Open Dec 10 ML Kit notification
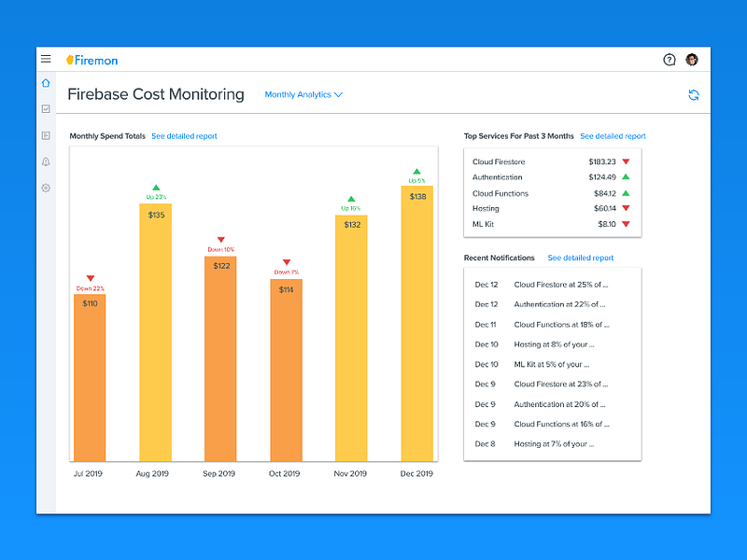This screenshot has height=560, width=747. click(x=552, y=364)
